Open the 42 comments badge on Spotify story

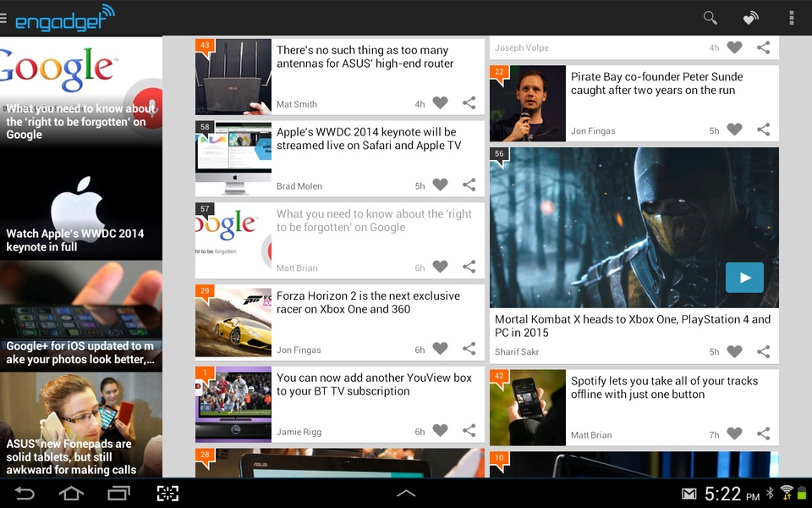pyautogui.click(x=499, y=378)
